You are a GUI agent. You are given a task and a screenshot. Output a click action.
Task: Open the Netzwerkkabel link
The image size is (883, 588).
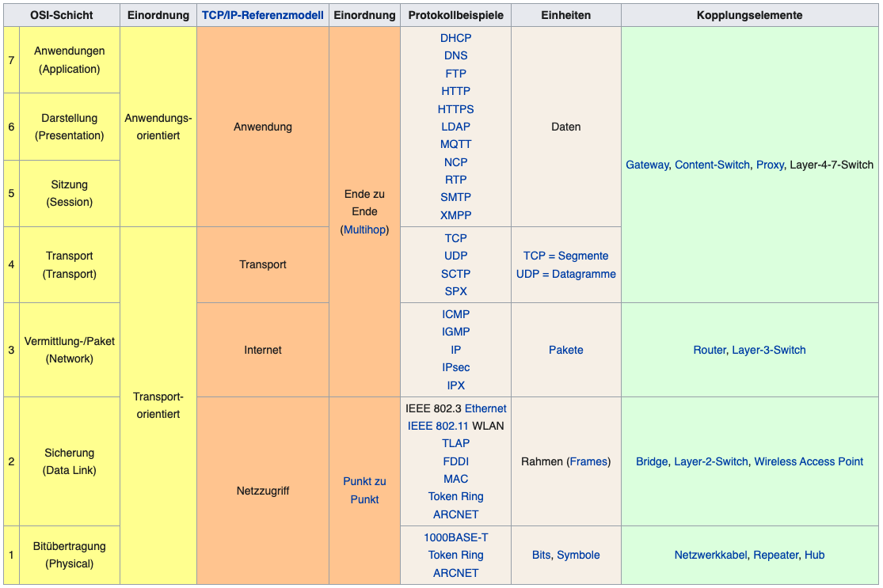click(x=710, y=555)
